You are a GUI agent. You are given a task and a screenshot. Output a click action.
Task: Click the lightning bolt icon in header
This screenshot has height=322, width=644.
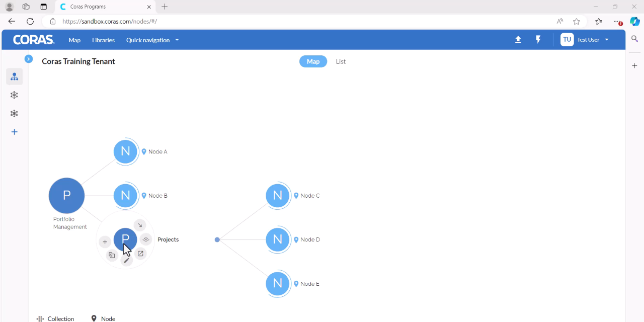tap(538, 40)
